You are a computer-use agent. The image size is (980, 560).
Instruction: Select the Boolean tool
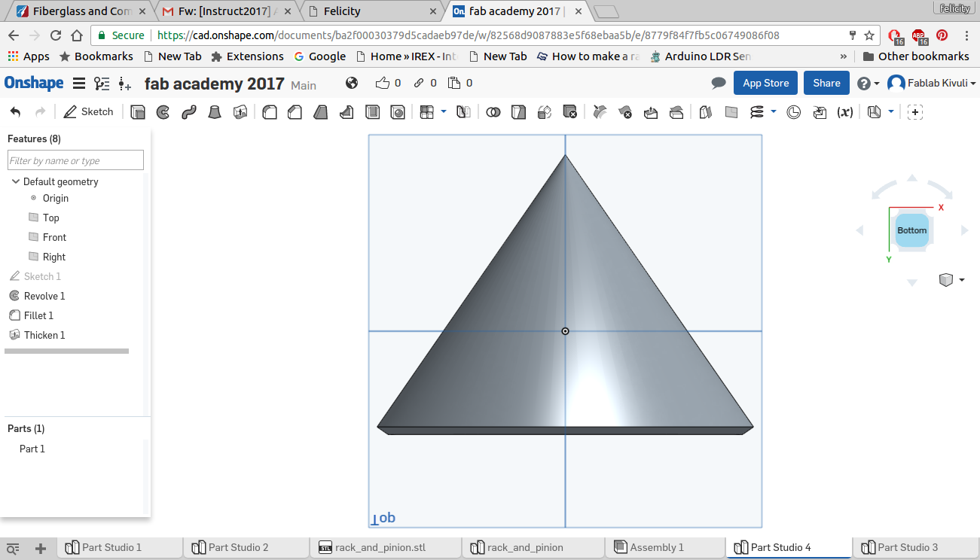point(493,112)
